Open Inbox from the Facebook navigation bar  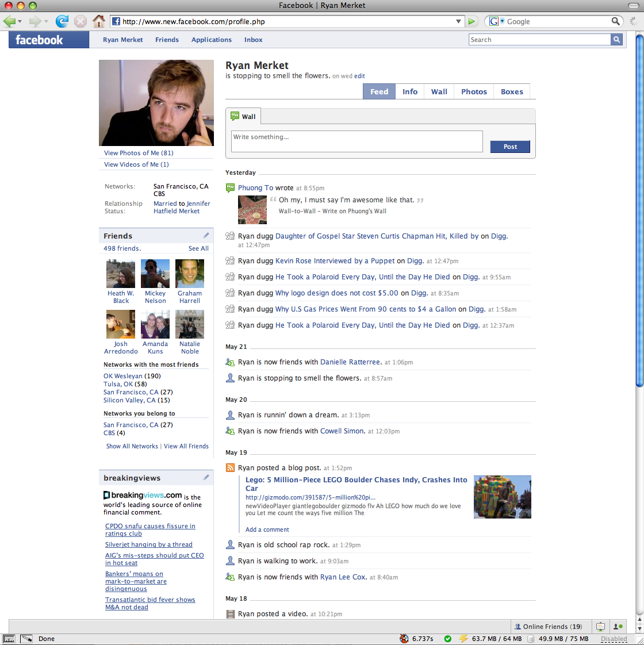[x=253, y=40]
